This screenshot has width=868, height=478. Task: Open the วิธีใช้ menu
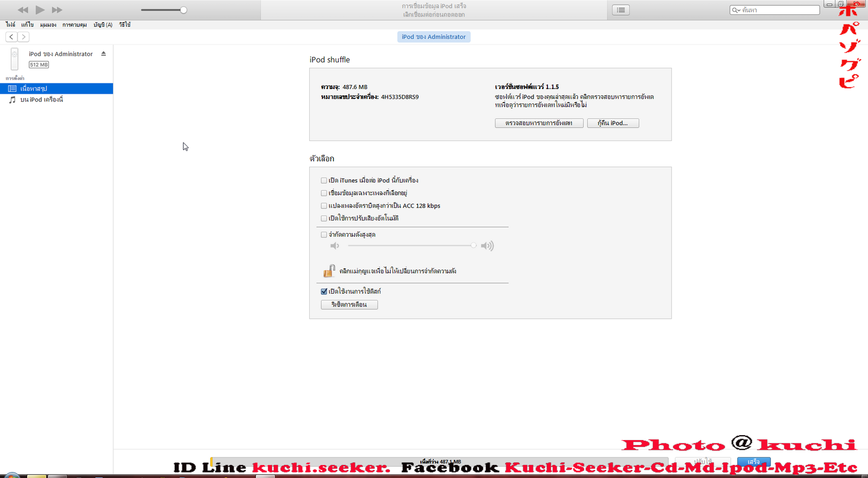125,24
